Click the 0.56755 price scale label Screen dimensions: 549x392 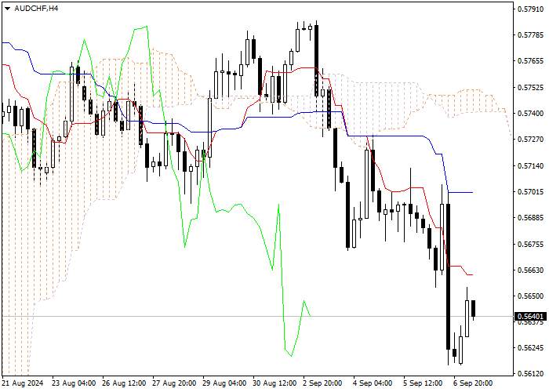pyautogui.click(x=530, y=244)
